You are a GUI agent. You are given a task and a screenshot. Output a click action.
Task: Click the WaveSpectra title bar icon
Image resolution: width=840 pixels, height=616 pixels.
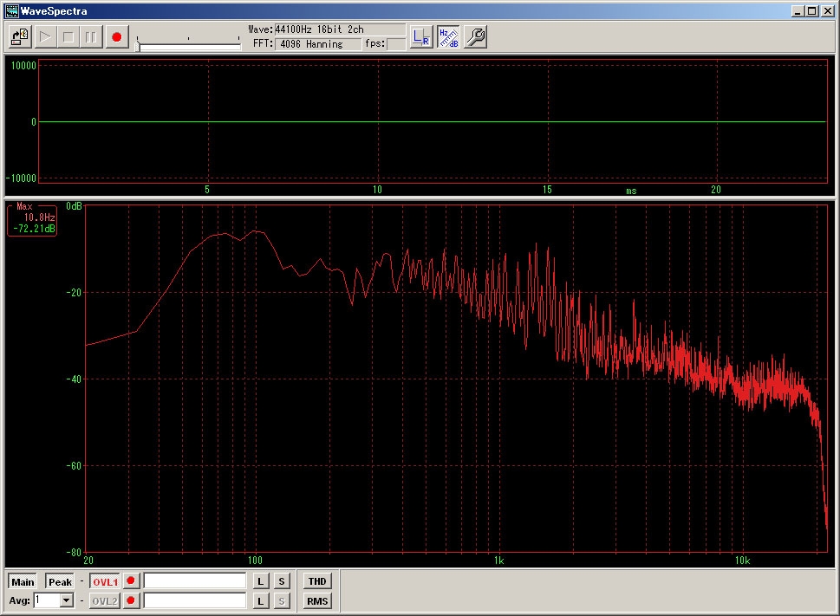(x=11, y=11)
